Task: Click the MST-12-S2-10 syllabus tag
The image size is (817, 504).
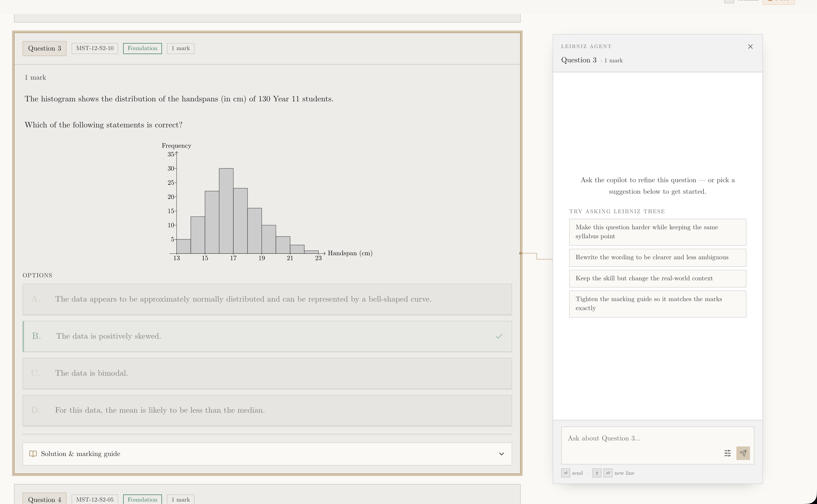Action: tap(95, 48)
